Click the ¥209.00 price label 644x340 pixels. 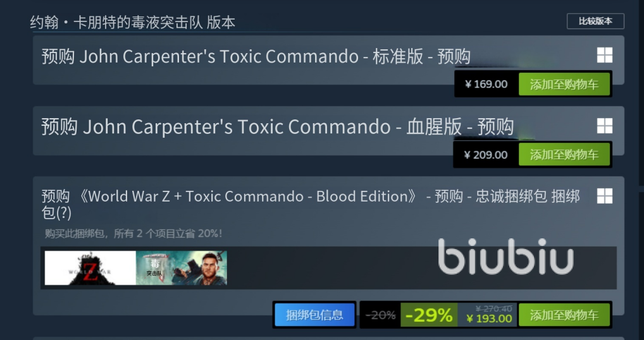click(486, 155)
